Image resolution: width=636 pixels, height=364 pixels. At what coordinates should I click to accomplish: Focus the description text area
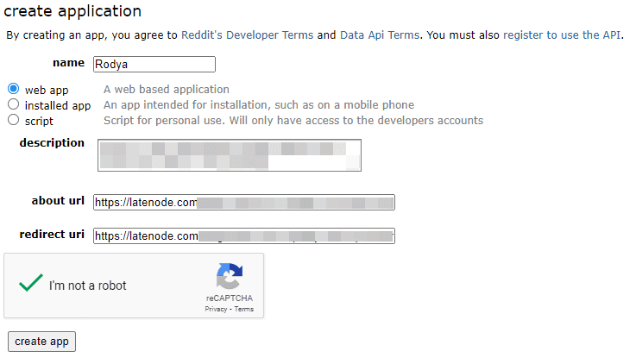[x=228, y=154]
